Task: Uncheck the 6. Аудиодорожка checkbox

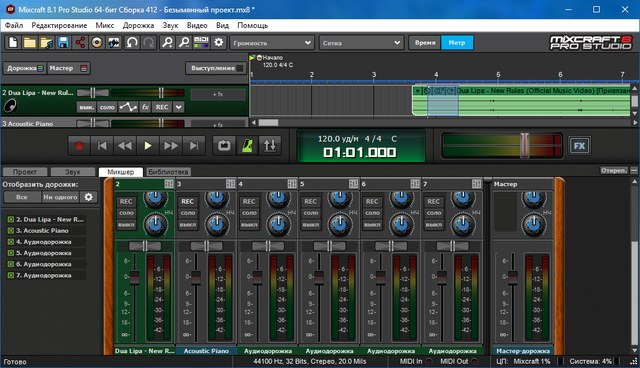Action: tap(11, 264)
